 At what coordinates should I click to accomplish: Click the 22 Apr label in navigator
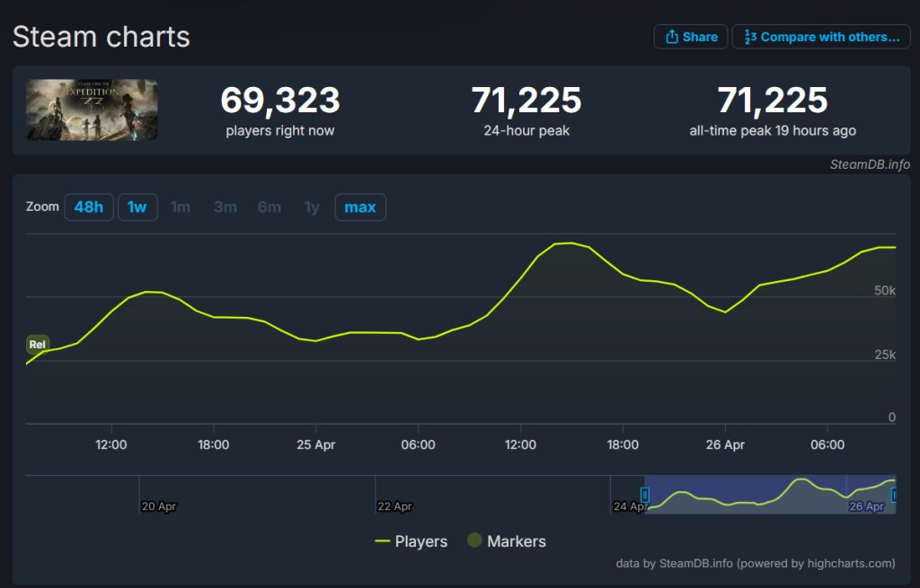coord(394,506)
